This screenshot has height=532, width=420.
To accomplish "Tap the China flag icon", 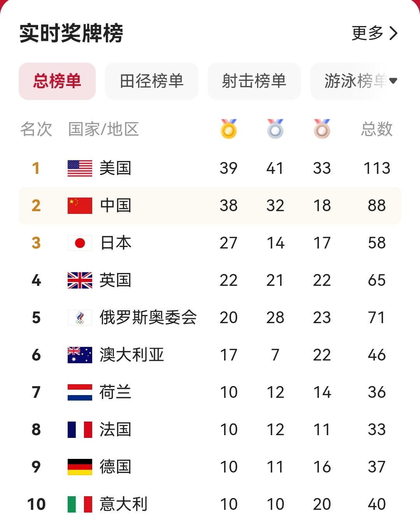I will 80,206.
